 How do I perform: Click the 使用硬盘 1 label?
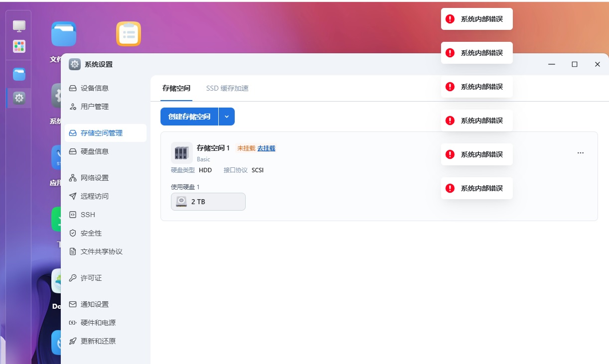pos(185,187)
